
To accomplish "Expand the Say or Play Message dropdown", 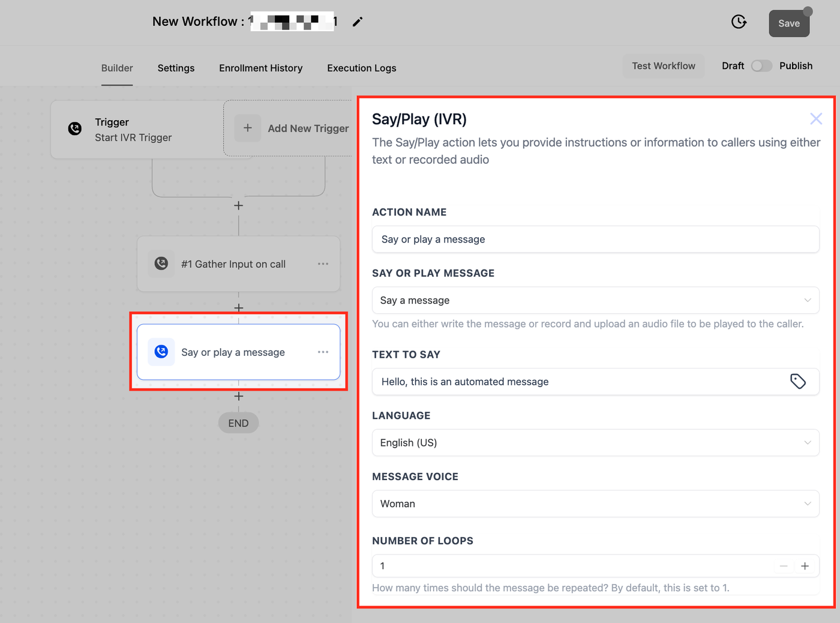I will click(596, 300).
